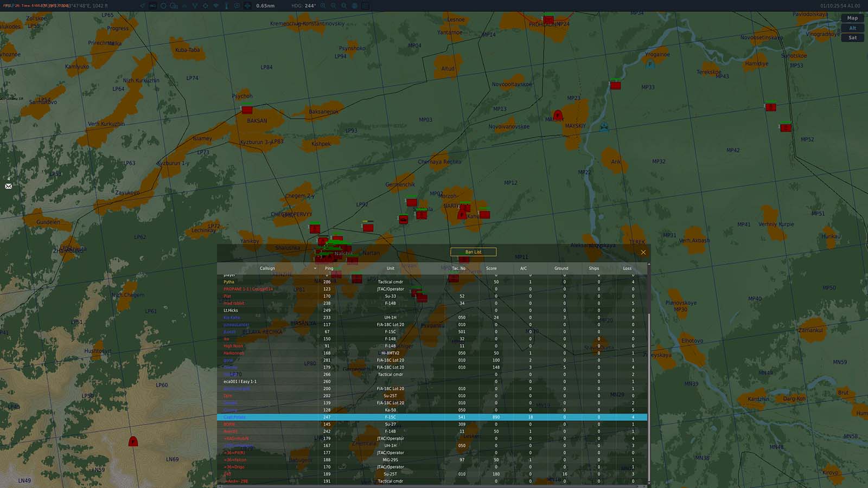Open the mail envelope icon at left edge
868x488 pixels.
8,186
